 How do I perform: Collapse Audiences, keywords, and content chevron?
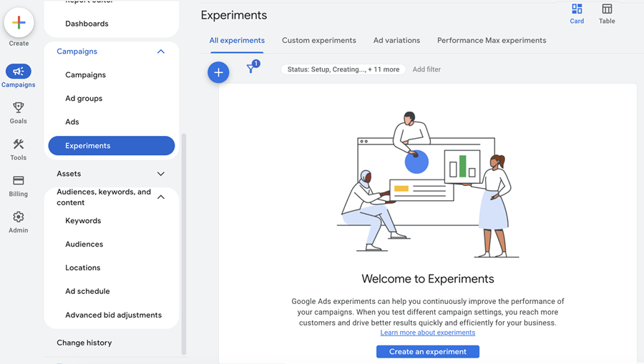click(x=161, y=197)
